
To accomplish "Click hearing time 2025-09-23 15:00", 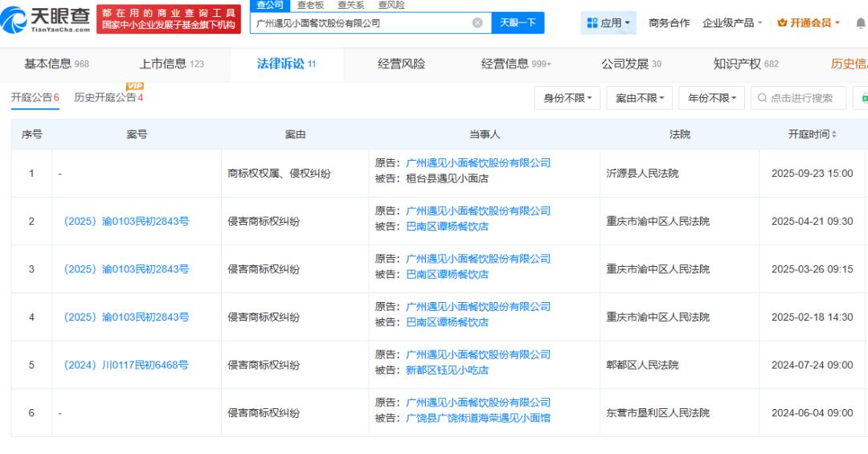I will (812, 174).
